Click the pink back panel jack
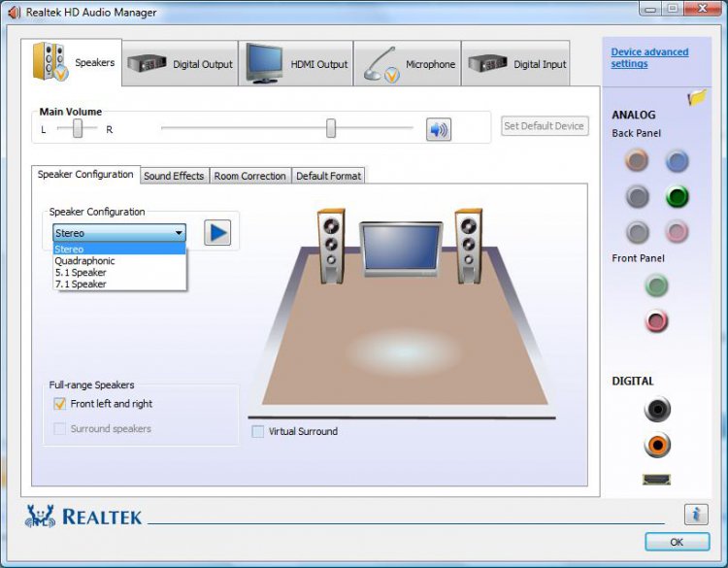The image size is (728, 568). pos(677,232)
